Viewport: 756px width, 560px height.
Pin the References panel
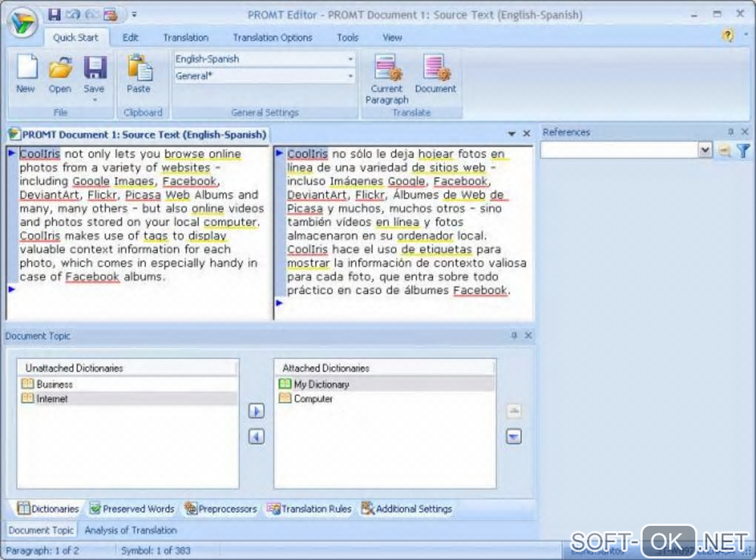[x=731, y=132]
